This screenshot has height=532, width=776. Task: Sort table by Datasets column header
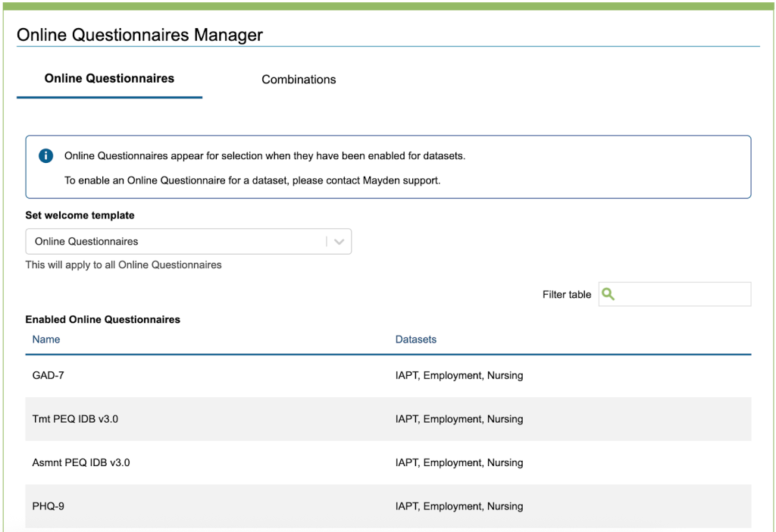pos(416,340)
